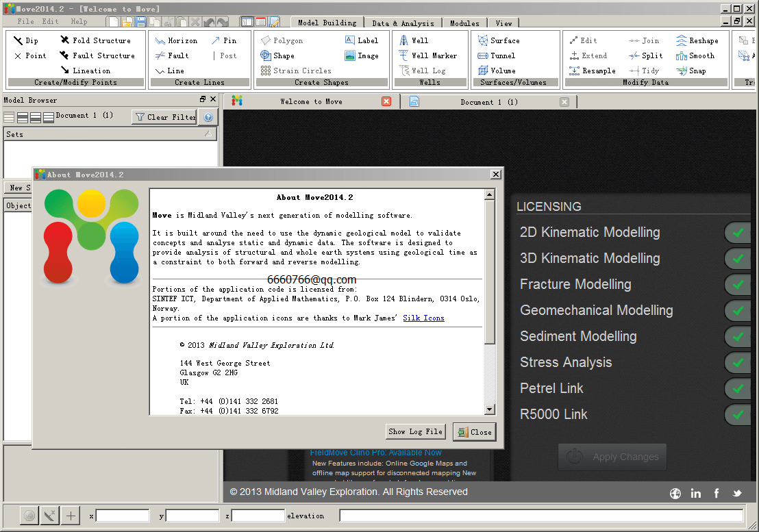Toggle the Sediment Modelling license
759x532 pixels.
[737, 337]
